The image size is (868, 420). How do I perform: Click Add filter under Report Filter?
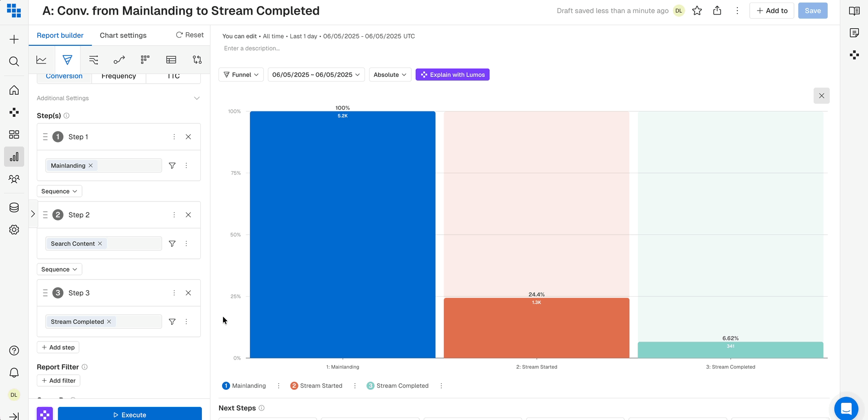[58, 381]
